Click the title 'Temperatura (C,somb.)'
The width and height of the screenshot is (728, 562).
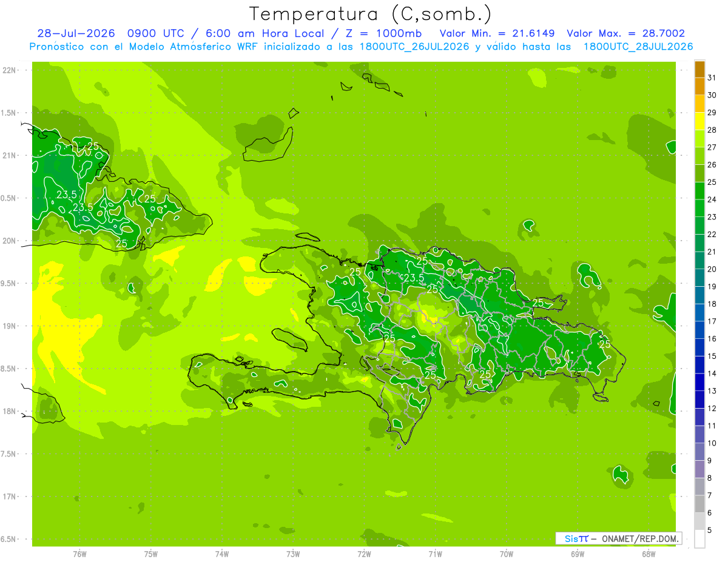coord(371,14)
